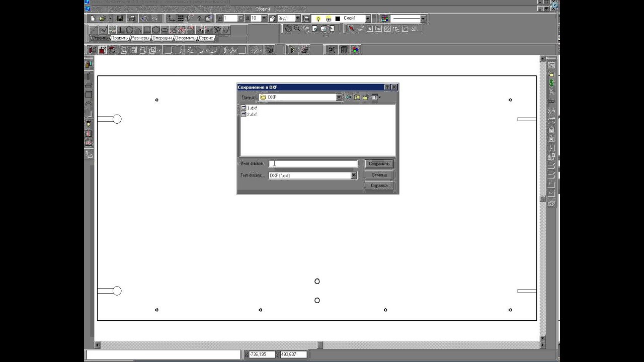The image size is (644, 362).
Task: Open the scale value 1 dropdown
Action: [x=240, y=18]
